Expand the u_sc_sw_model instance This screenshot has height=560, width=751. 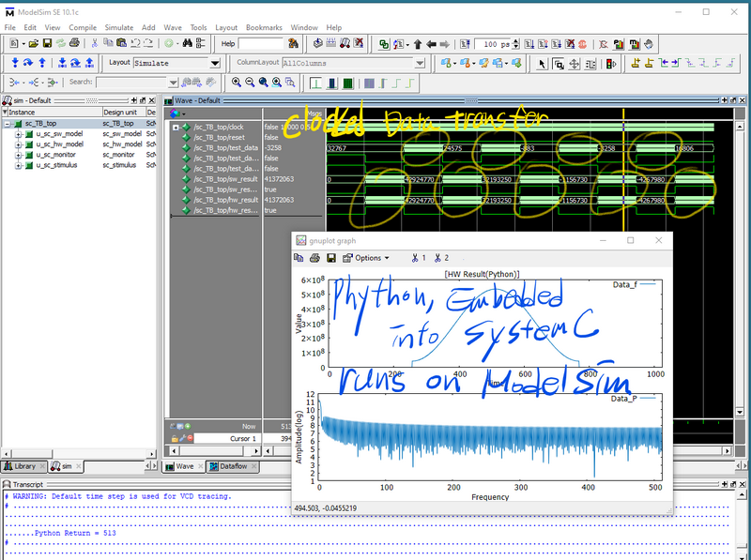[x=18, y=134]
